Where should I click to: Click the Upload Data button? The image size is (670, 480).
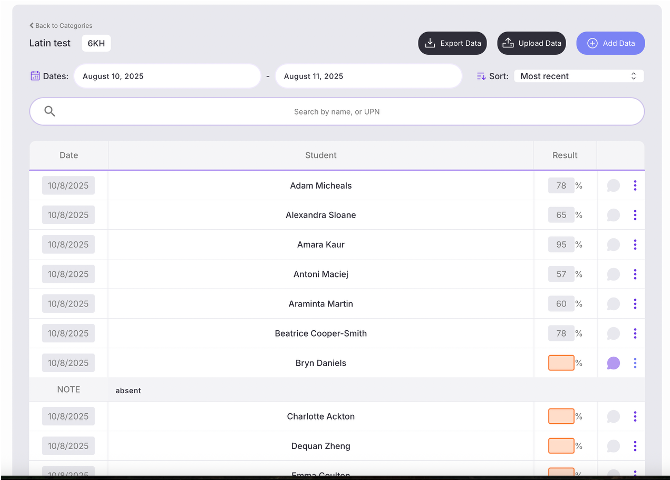531,43
